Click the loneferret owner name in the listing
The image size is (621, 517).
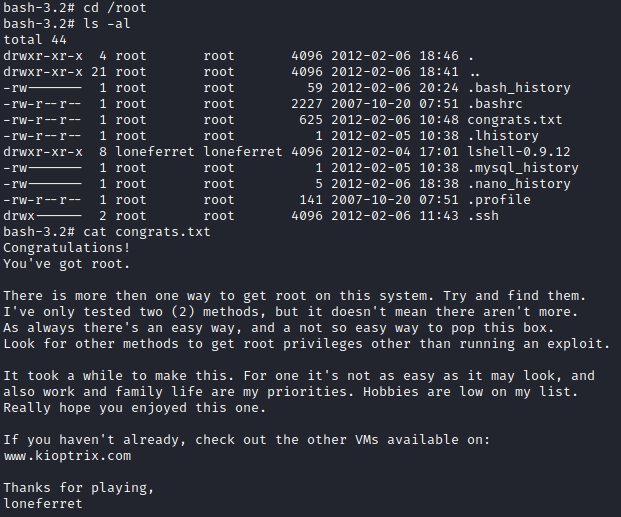(155, 152)
